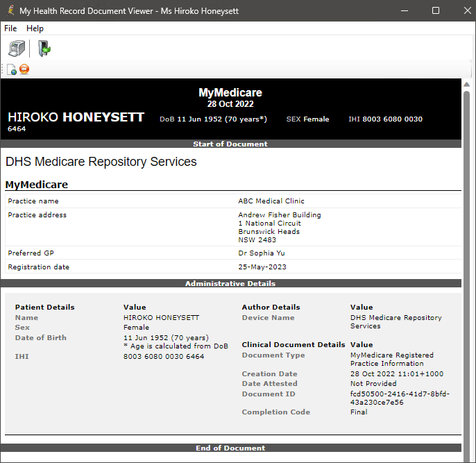Screen dimensions: 476x463
Task: Click the Administrative Details section bar
Action: tap(230, 283)
